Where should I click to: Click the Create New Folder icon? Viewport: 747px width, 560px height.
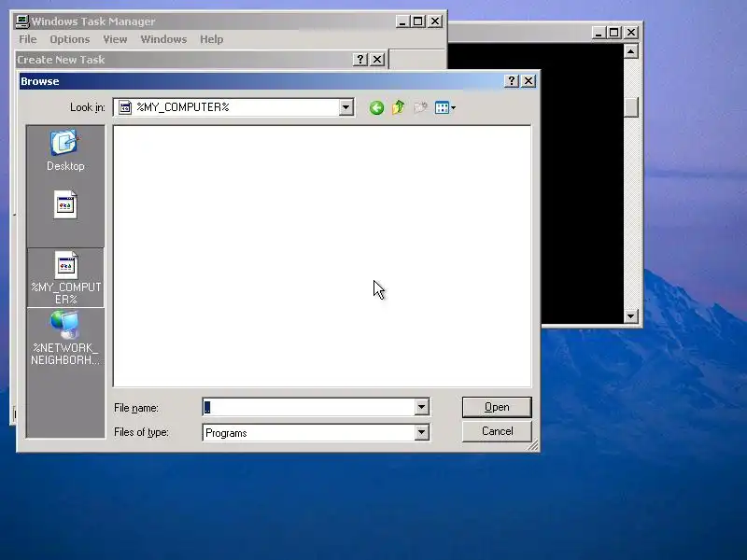(420, 107)
